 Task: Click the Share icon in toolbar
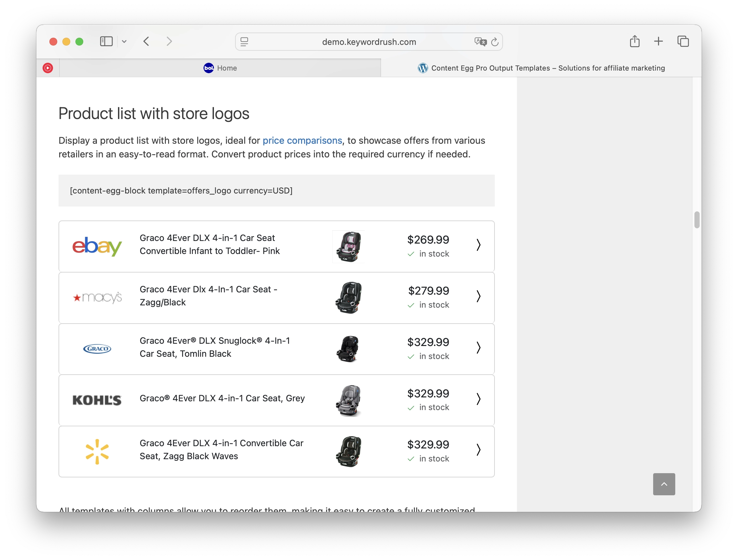[635, 41]
